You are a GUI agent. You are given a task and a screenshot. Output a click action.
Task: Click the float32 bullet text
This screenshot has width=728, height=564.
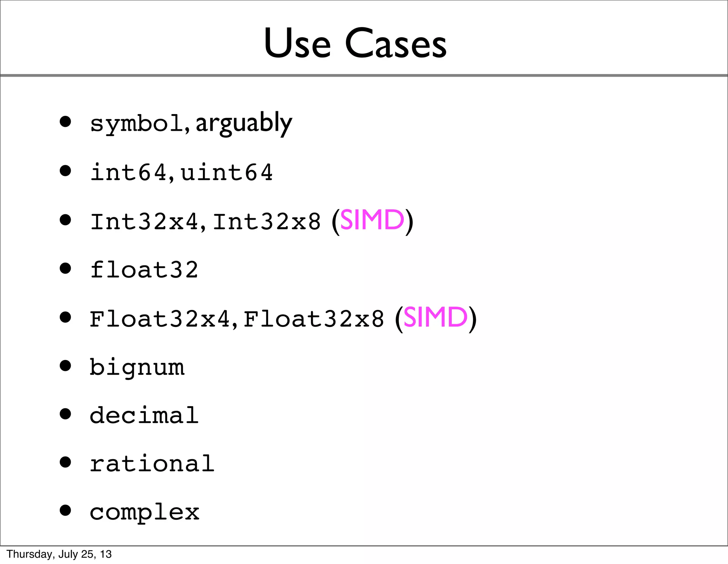[144, 270]
